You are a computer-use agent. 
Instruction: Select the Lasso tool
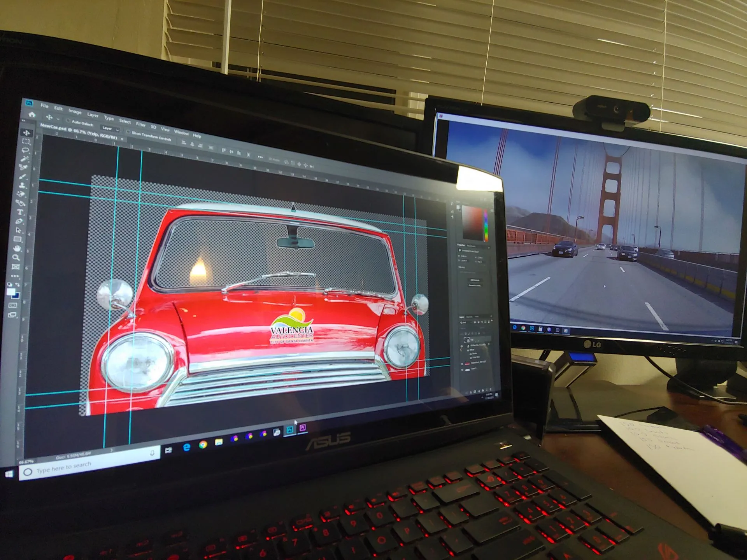(26, 150)
